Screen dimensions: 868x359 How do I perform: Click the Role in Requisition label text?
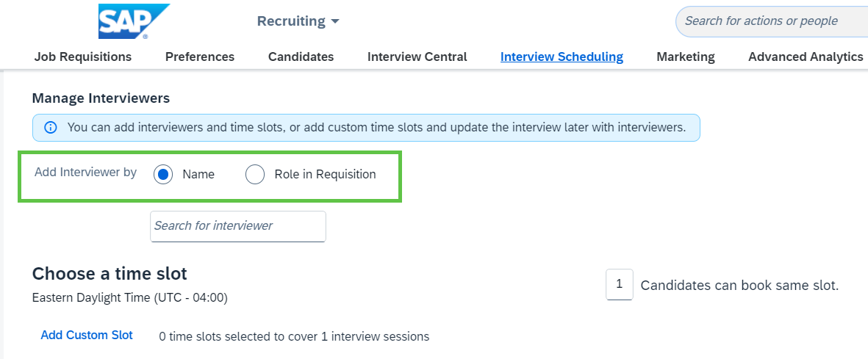point(325,174)
